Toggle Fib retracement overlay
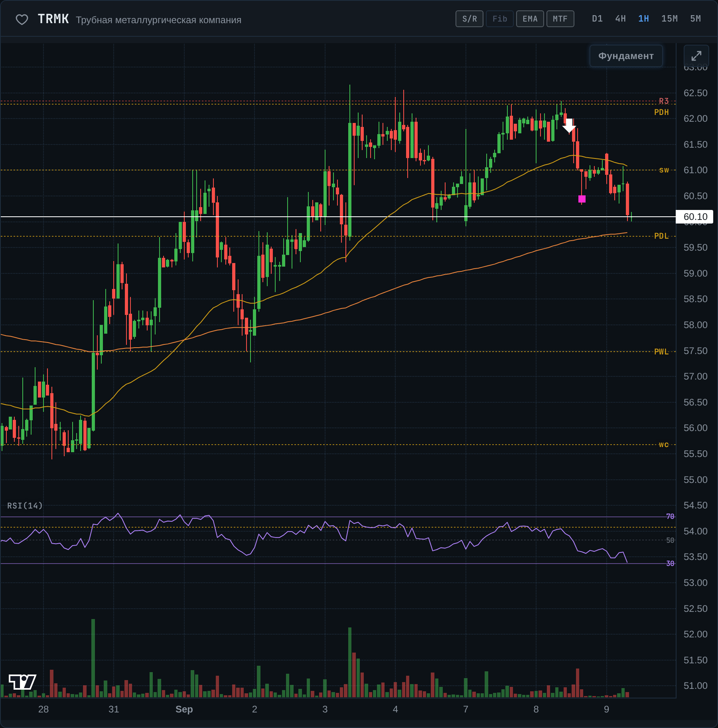718x728 pixels. click(500, 19)
